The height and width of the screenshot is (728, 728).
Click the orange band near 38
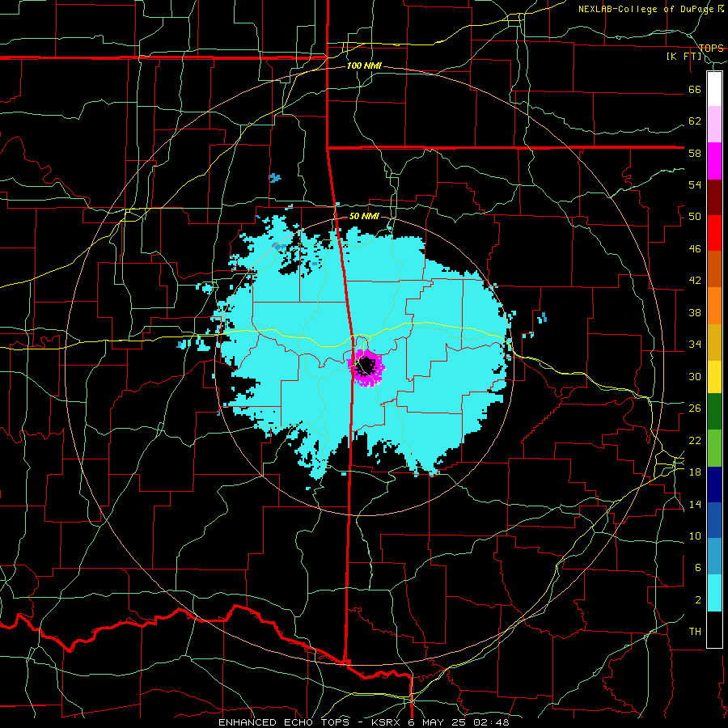tap(714, 306)
